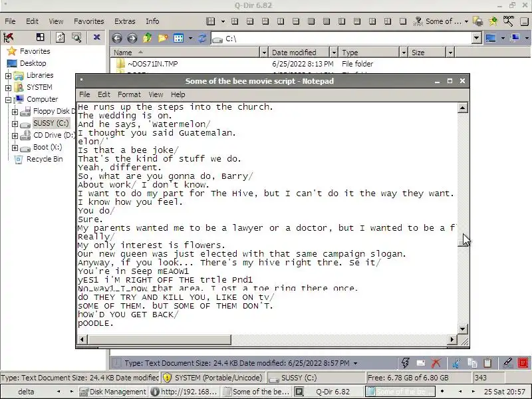Click the lightning bolt icon in bottom toolbar
532x399 pixels.
(x=405, y=362)
